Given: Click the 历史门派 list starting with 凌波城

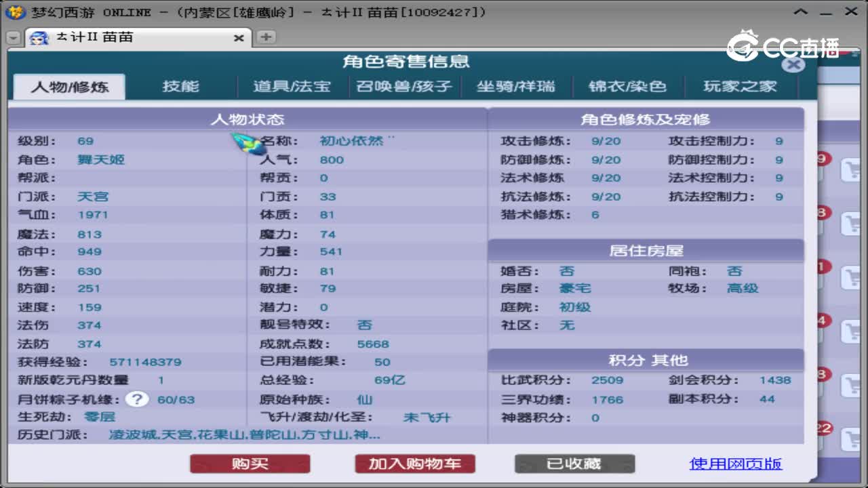Looking at the screenshot, I should 245,434.
